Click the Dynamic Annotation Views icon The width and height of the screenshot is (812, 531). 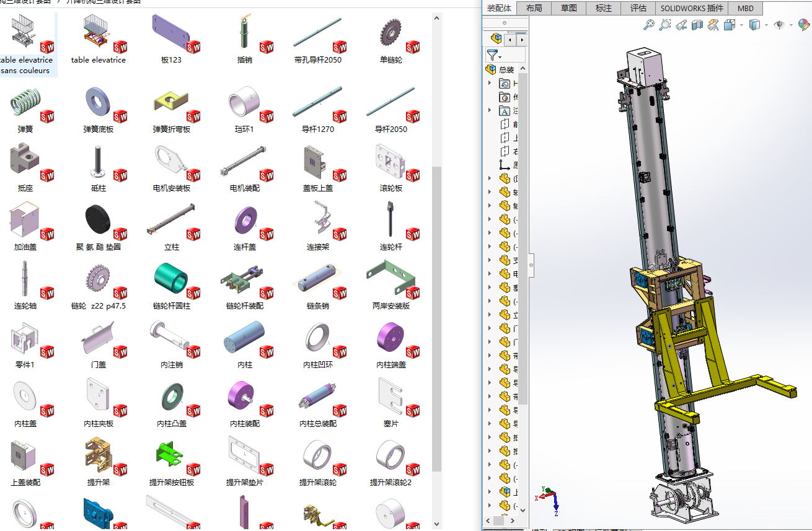click(713, 25)
